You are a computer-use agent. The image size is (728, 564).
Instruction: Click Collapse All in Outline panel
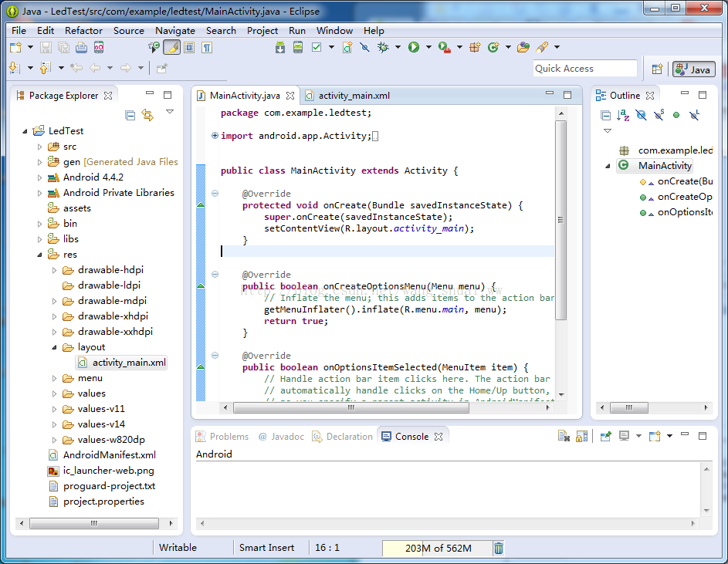pyautogui.click(x=605, y=115)
